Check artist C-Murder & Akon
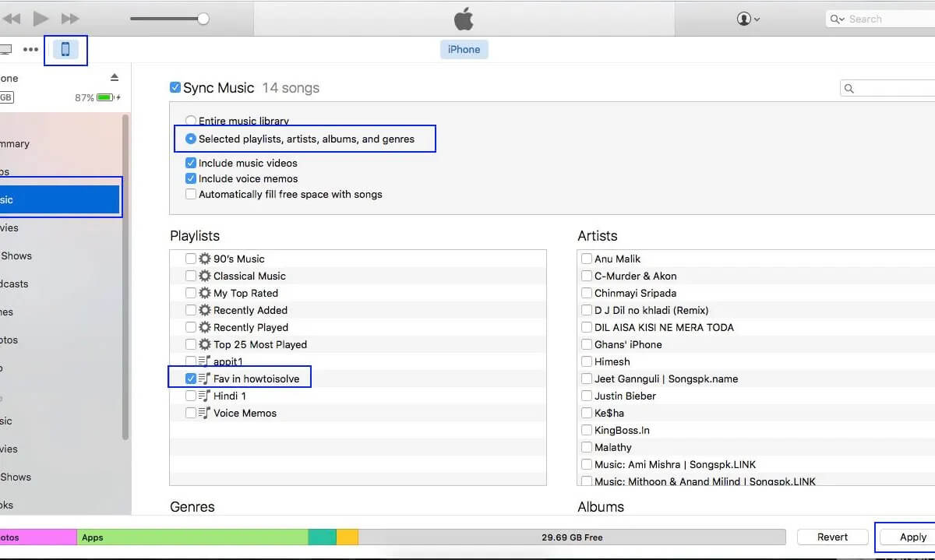 587,276
